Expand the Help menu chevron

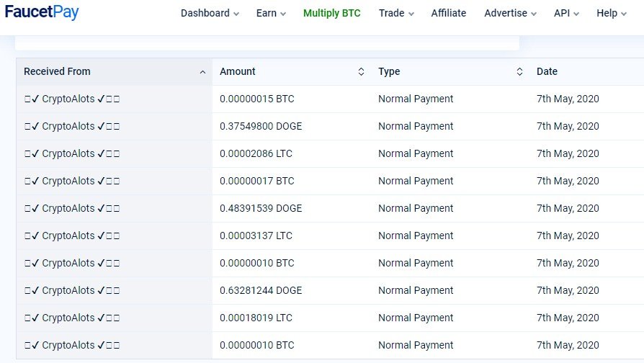pos(624,14)
